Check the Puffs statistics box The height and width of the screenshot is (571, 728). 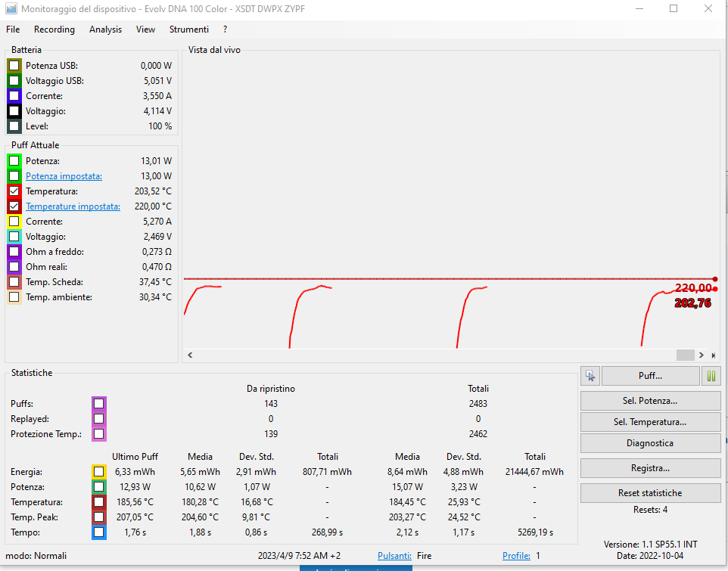click(x=99, y=404)
